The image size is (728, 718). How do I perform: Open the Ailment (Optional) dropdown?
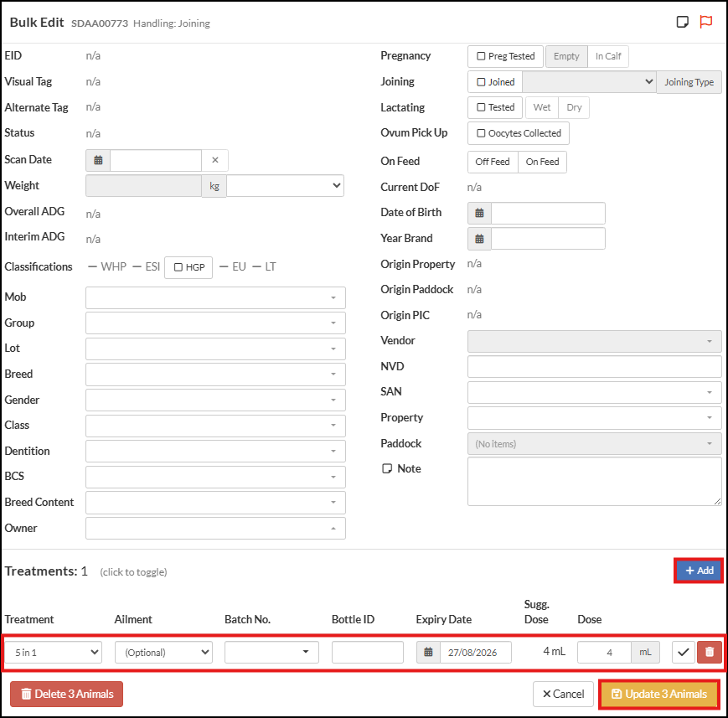coord(163,652)
